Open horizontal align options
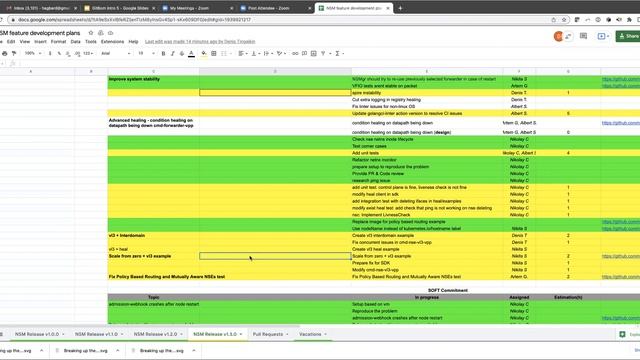Viewport: 640px width, 360px height. [243, 53]
